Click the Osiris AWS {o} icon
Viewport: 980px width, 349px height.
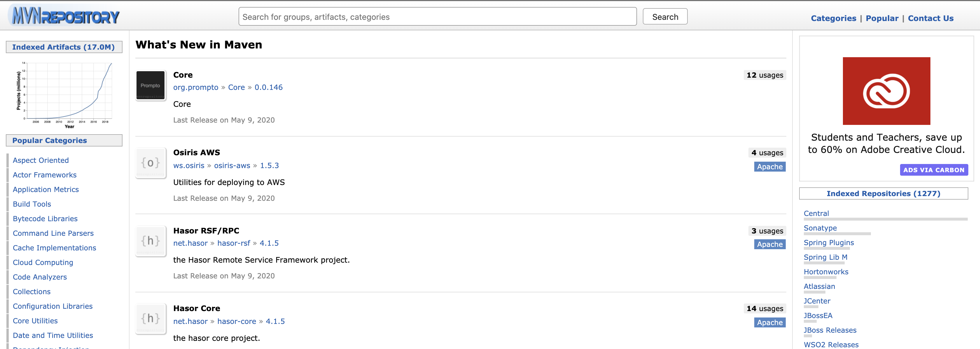(150, 163)
